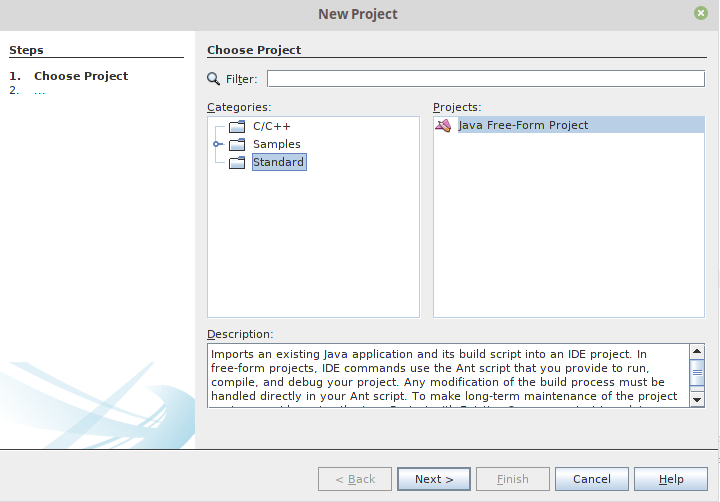Select the Samples category label
This screenshot has width=720, height=502.
click(x=276, y=145)
